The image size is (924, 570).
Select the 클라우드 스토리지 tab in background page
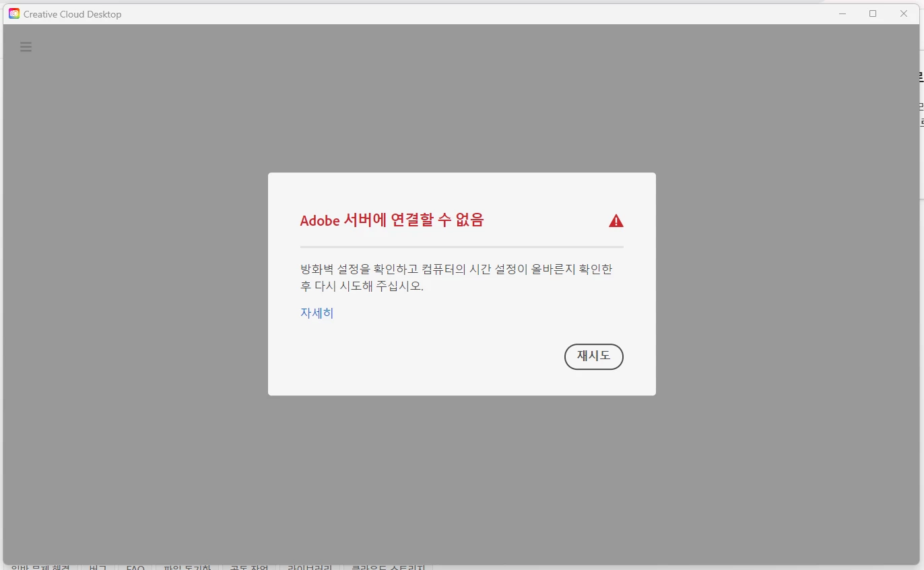click(x=388, y=567)
